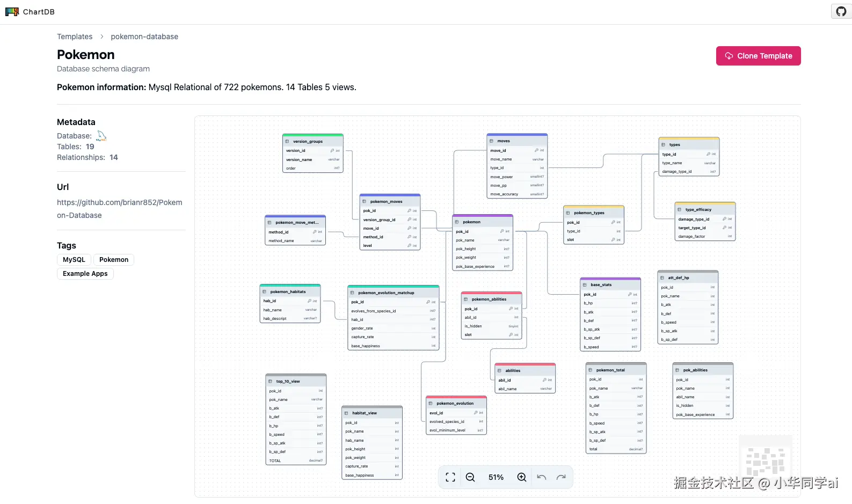
Task: Click b_sp_atk row in base_stats
Action: click(x=610, y=329)
